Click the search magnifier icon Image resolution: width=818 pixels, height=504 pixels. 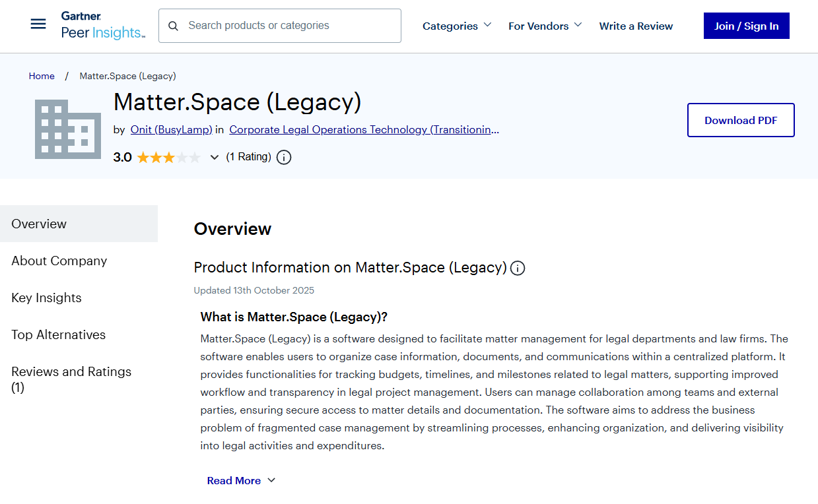(x=174, y=26)
